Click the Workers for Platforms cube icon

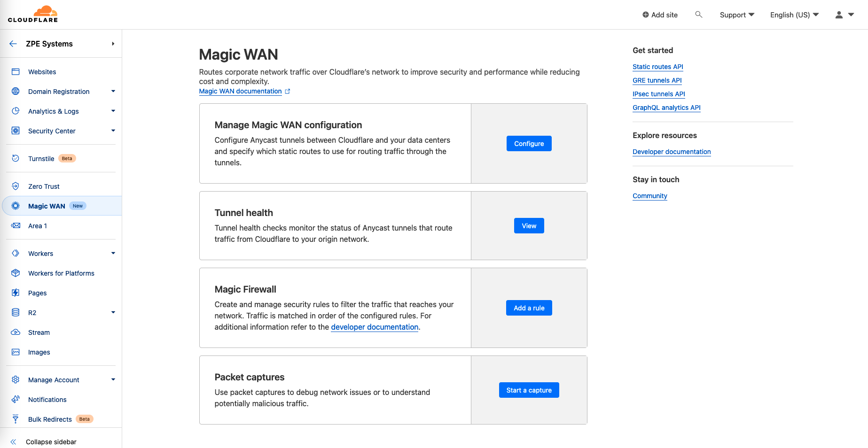(16, 273)
